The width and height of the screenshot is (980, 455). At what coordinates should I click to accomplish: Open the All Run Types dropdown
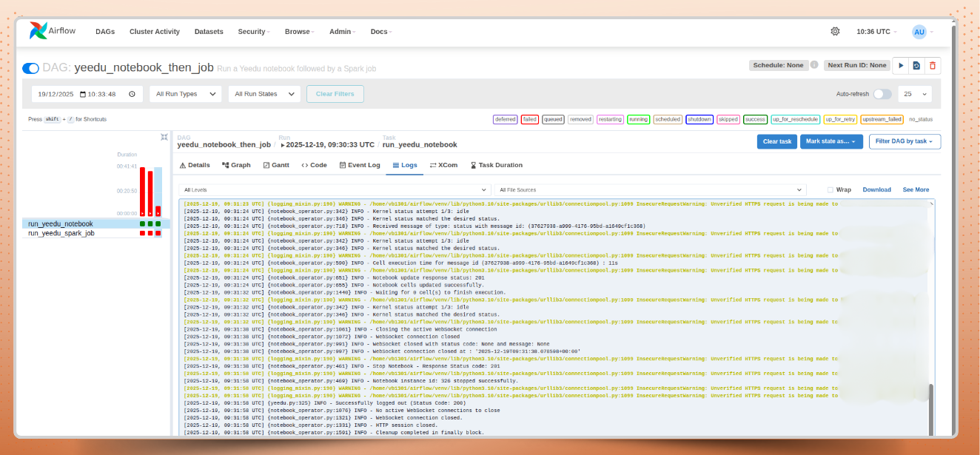tap(185, 94)
